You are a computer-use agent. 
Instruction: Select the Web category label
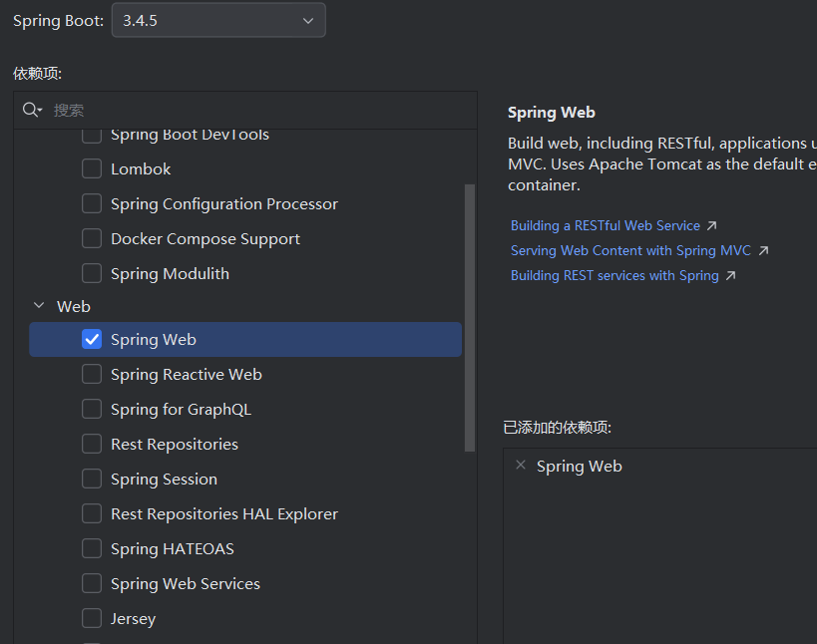pyautogui.click(x=74, y=306)
